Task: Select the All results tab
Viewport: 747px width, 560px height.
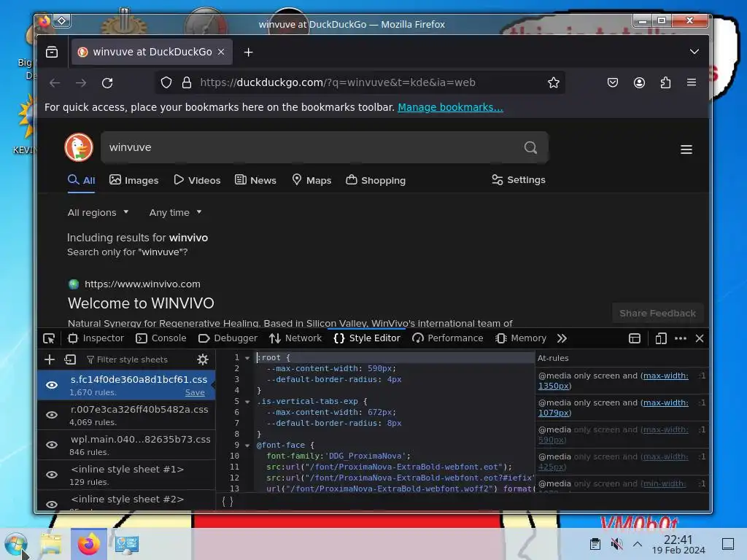Action: click(82, 180)
